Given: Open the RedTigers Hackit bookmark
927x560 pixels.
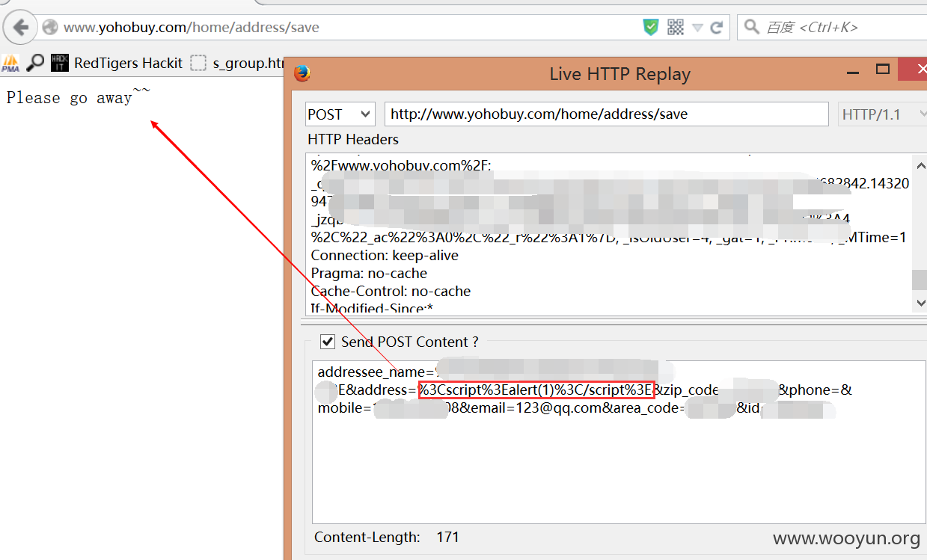Looking at the screenshot, I should [117, 63].
